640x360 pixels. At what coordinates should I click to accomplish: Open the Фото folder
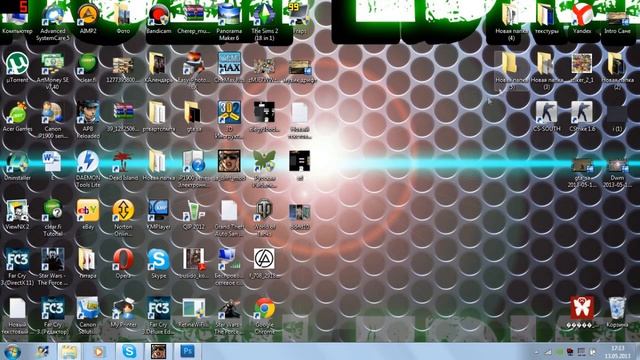[123, 19]
